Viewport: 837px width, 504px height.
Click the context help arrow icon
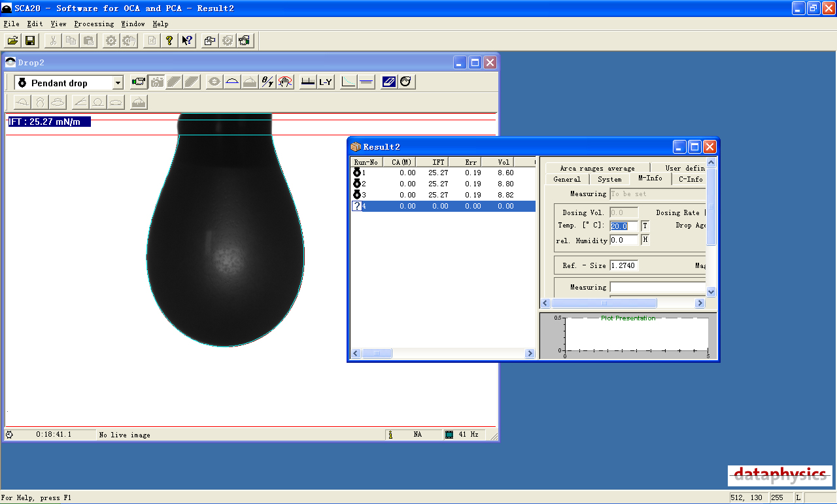(x=187, y=41)
